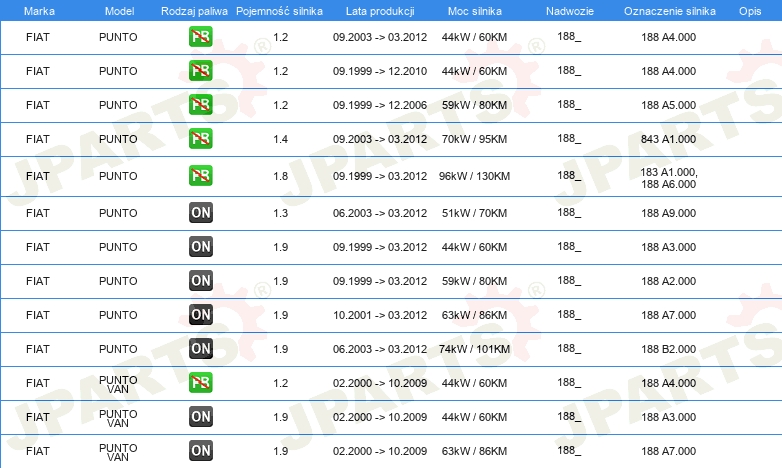The width and height of the screenshot is (782, 468).
Task: Click the power value 74kW / 101KM
Action: click(x=474, y=349)
